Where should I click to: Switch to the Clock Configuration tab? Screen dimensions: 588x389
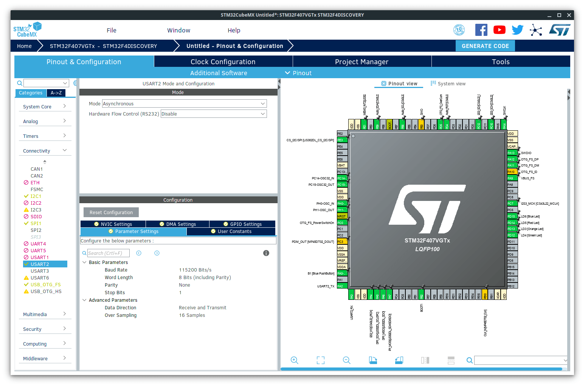tap(223, 62)
